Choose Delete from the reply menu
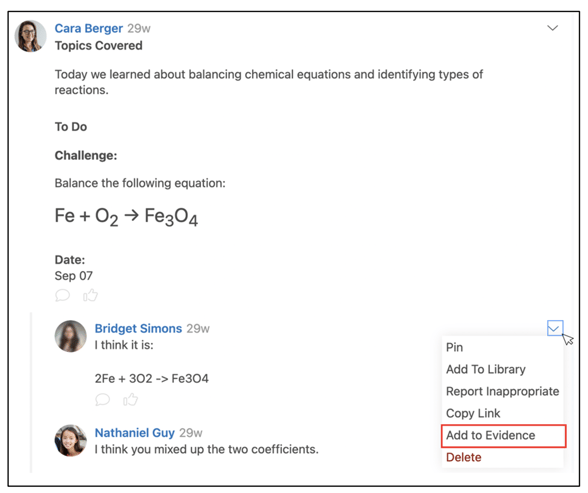 pos(464,457)
